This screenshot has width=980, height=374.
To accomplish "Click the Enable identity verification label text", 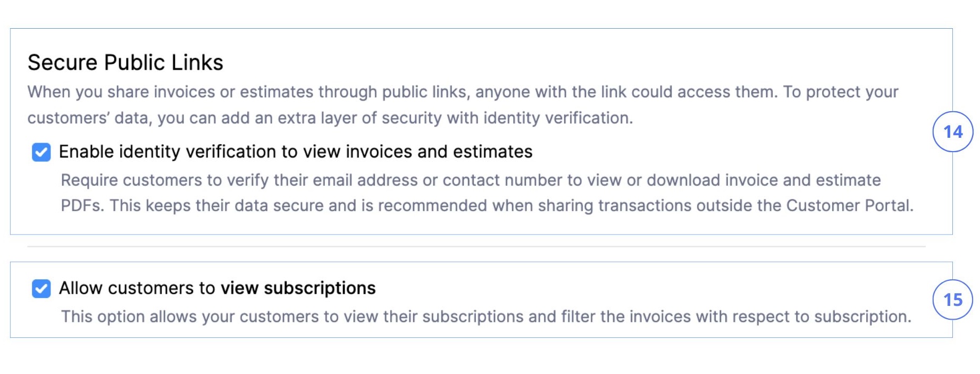I will 295,152.
